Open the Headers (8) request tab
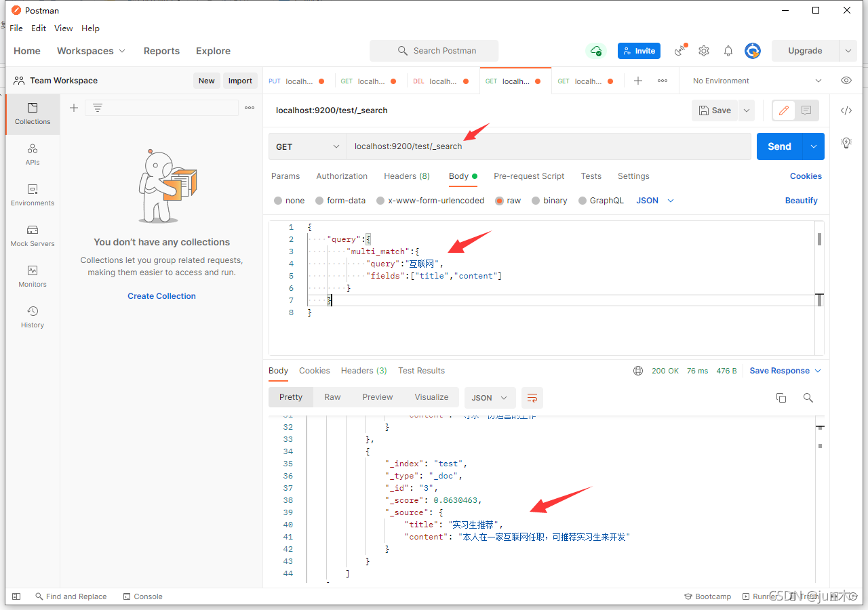 [407, 176]
